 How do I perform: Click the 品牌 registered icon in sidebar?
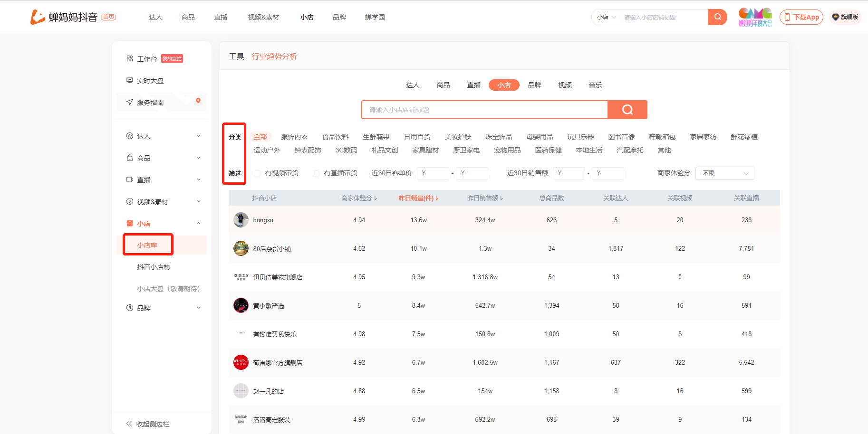pyautogui.click(x=129, y=308)
